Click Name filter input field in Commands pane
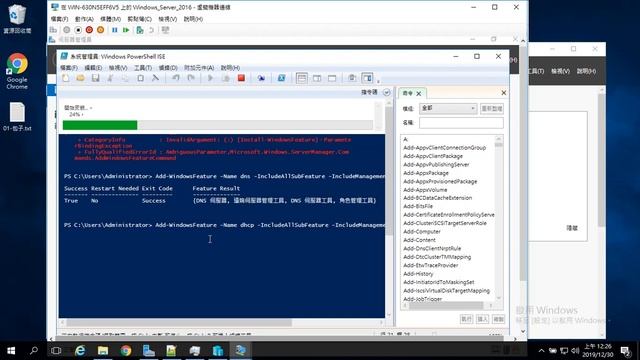 click(x=461, y=122)
